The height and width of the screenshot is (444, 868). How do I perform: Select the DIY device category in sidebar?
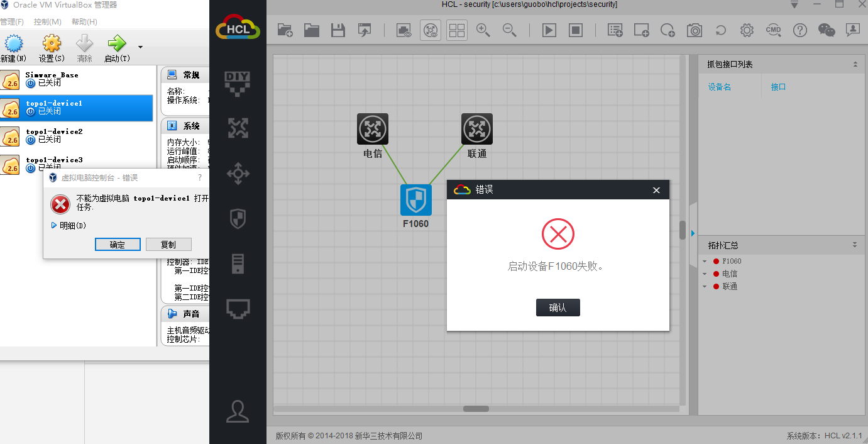pyautogui.click(x=238, y=83)
